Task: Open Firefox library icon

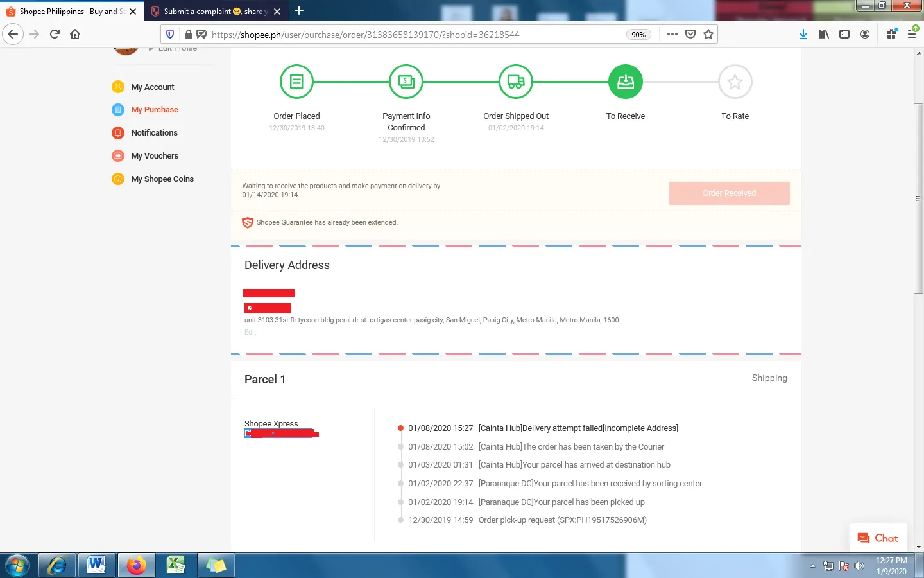Action: pos(824,34)
